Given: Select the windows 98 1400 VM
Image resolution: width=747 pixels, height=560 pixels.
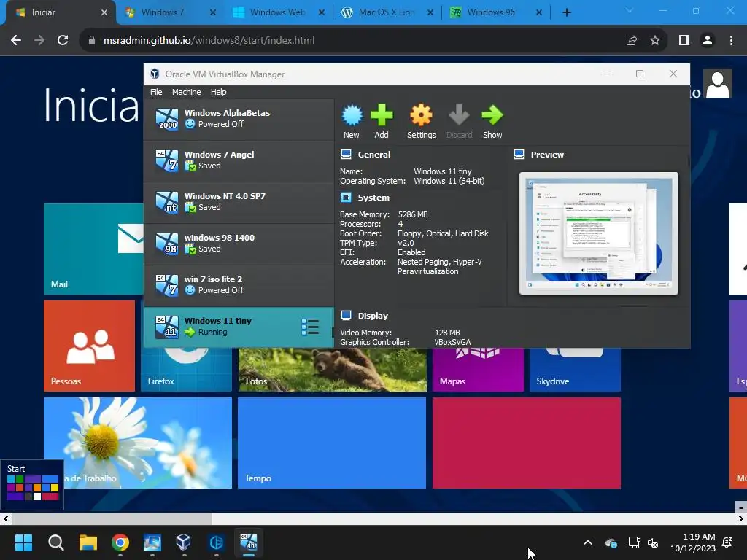Looking at the screenshot, I should tap(239, 244).
